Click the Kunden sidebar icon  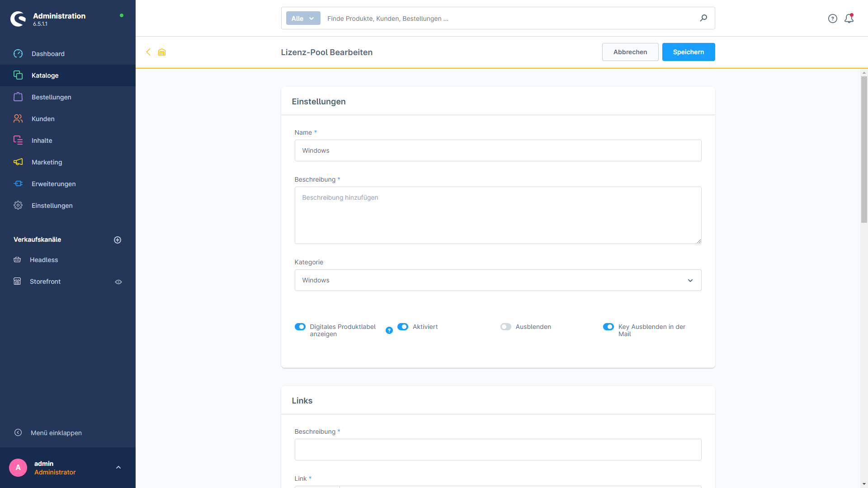click(19, 118)
